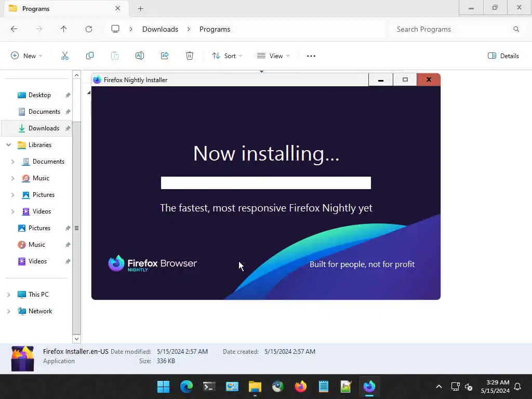Click the navigation pane scroll up arrow

pos(77,75)
